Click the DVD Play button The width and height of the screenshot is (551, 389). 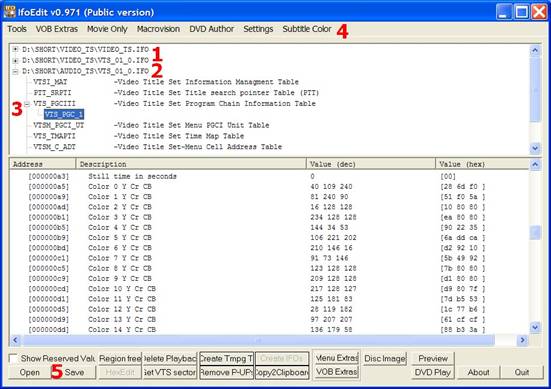pos(433,372)
